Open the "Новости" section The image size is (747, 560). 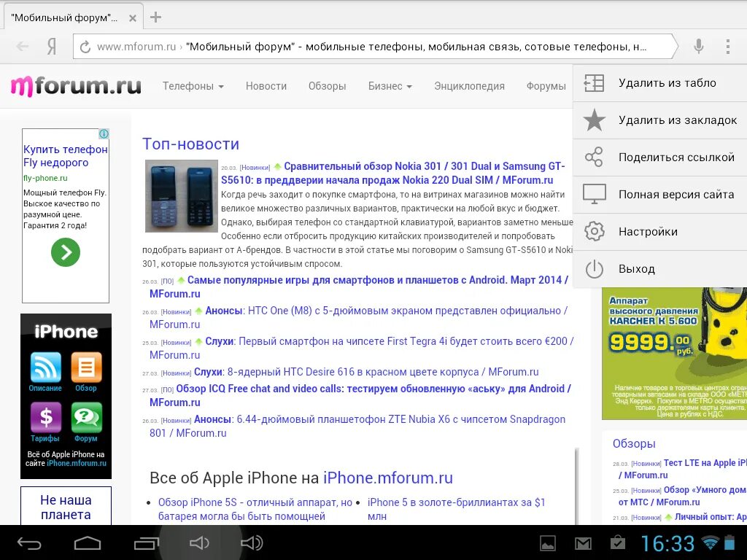266,86
